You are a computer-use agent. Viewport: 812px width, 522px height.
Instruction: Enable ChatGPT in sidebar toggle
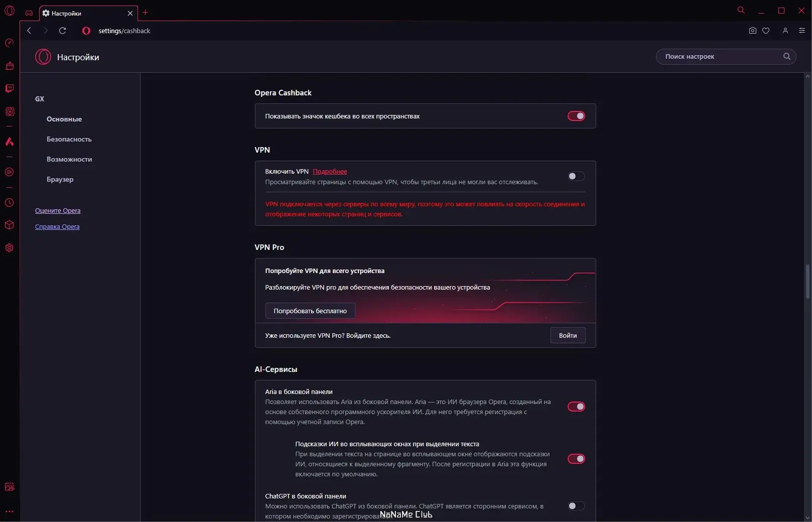576,506
